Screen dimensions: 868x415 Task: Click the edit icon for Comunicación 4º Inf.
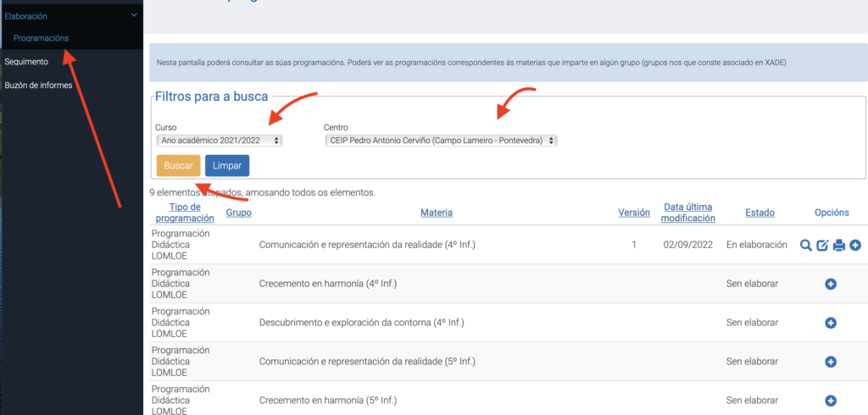click(822, 246)
